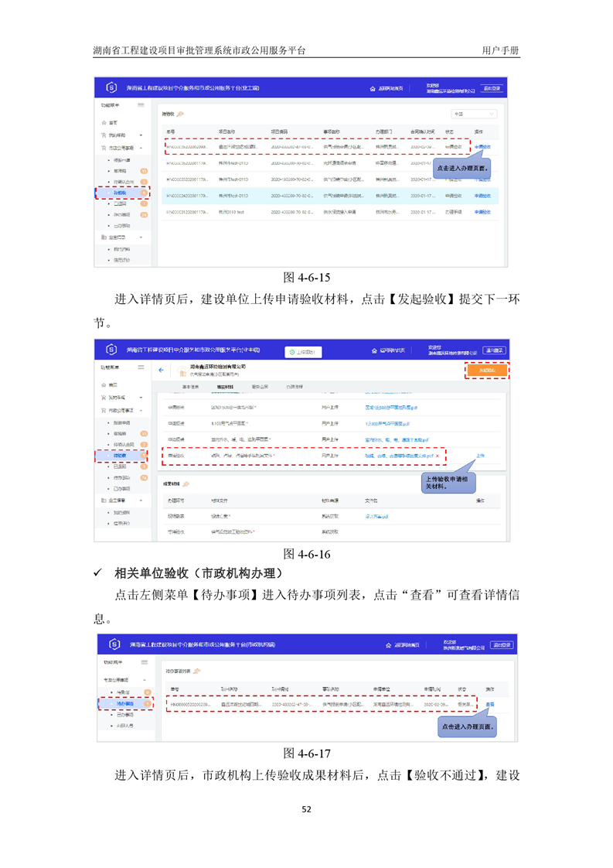Select 待办事项 in figure 4-6-17 sidebar
Viewport: 613px width, 868px height.
tap(125, 703)
